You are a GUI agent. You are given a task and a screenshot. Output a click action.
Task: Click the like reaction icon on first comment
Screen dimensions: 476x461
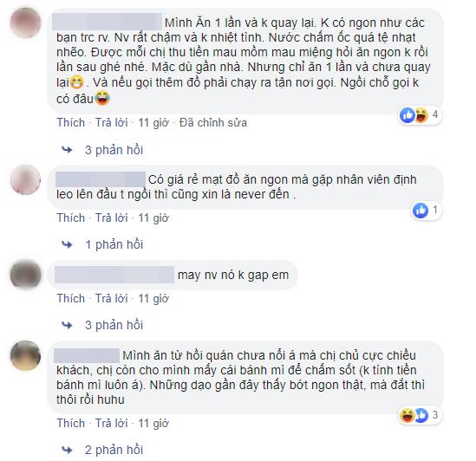pyautogui.click(x=408, y=115)
